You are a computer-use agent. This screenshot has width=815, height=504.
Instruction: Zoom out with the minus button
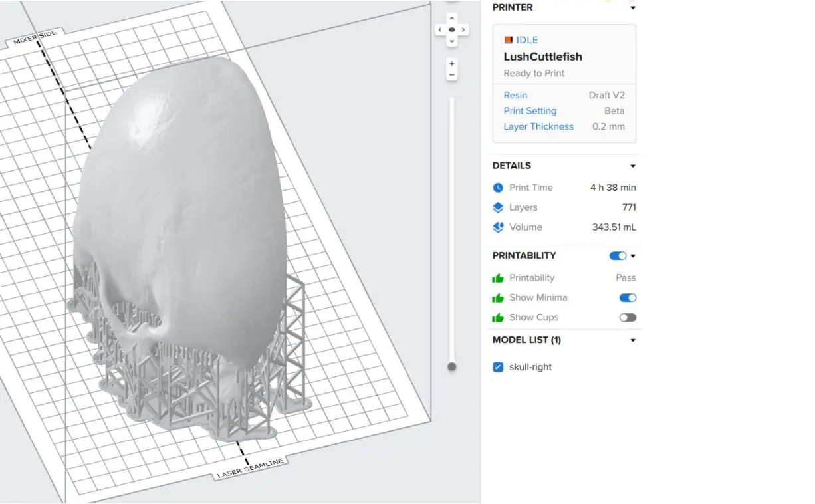452,76
